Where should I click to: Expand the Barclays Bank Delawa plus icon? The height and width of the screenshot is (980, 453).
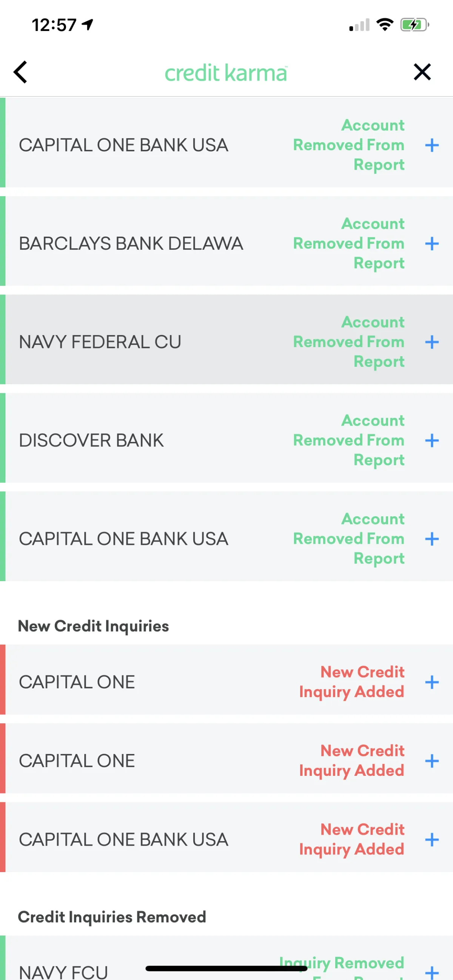432,243
